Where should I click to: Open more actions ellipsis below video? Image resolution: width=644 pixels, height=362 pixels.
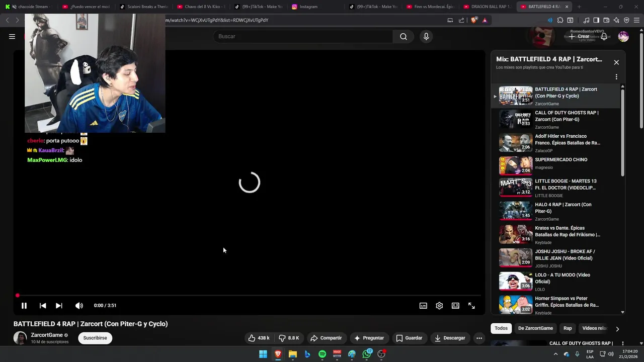click(479, 338)
